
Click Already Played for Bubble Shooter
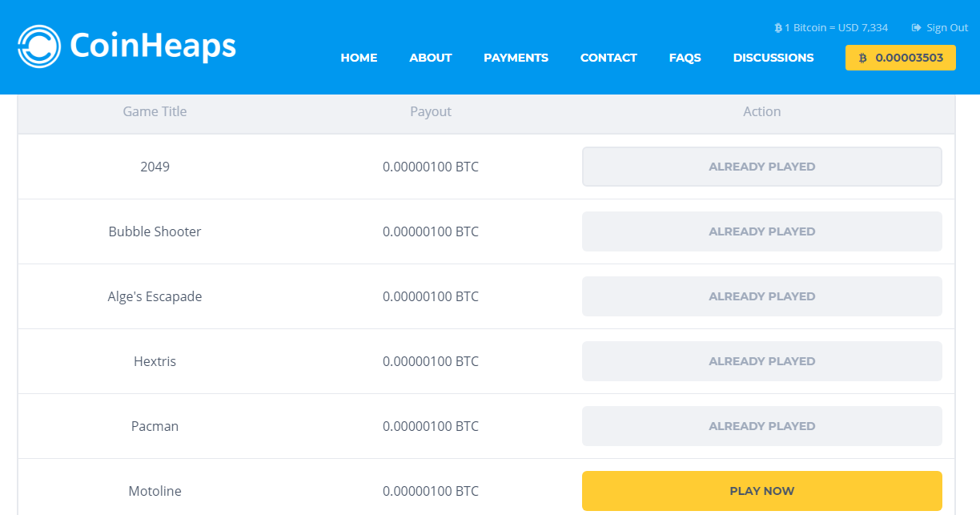coord(761,231)
